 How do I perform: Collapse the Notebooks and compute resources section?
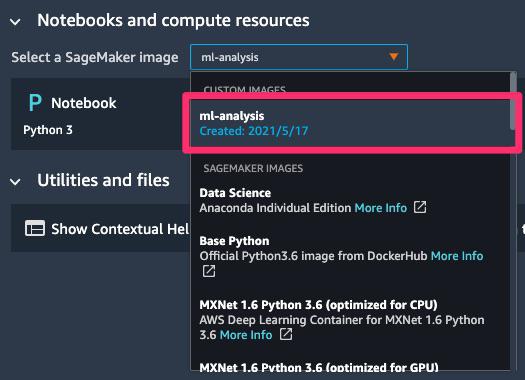point(15,22)
